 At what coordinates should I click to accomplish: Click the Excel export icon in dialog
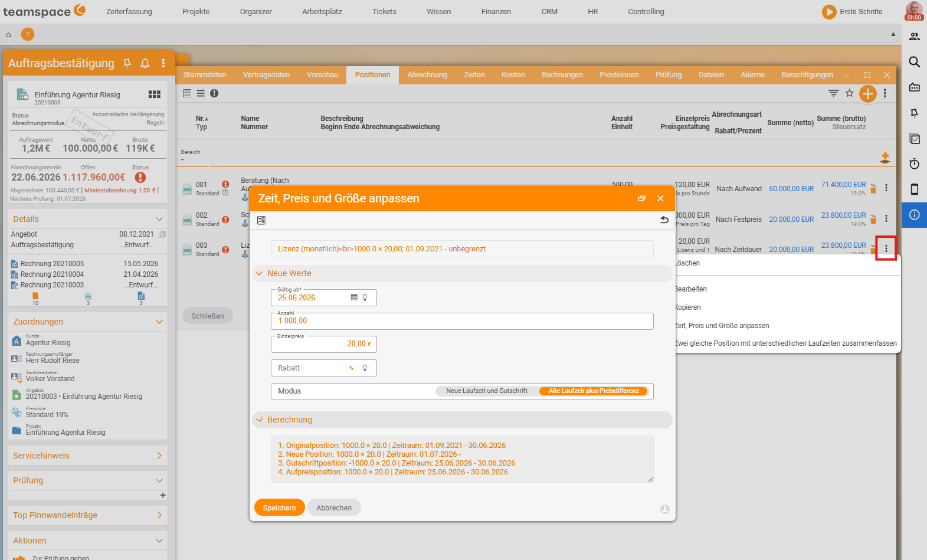coord(261,220)
